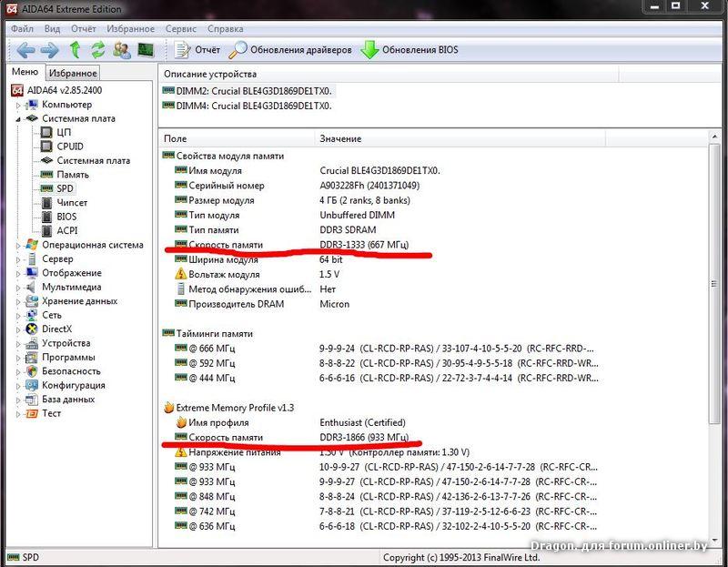This screenshot has width=728, height=567.
Task: Switch to the Избранное tab
Action: coord(73,73)
